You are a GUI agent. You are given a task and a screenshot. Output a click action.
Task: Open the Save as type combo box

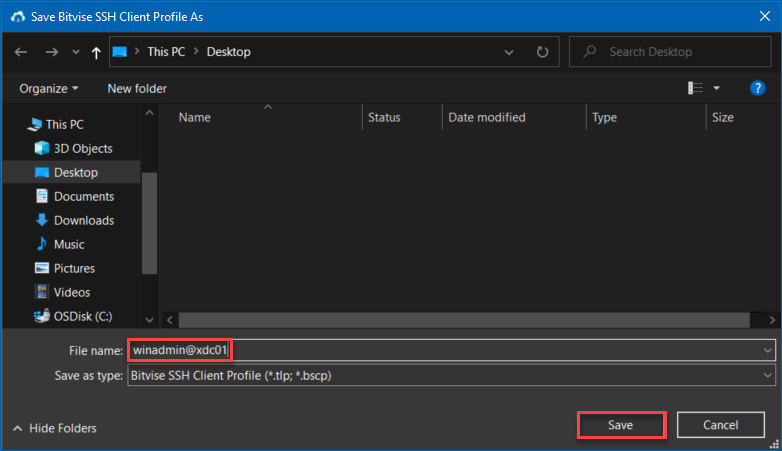pyautogui.click(x=451, y=376)
